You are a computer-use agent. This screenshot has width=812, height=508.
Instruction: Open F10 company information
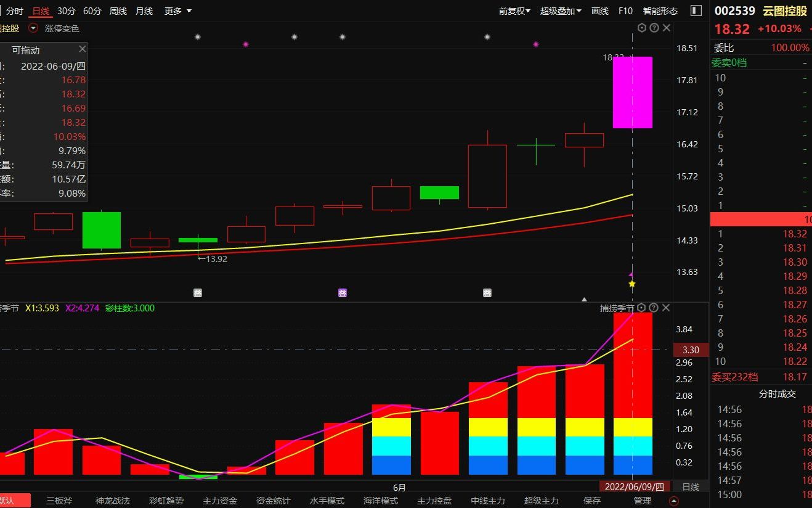(x=625, y=11)
